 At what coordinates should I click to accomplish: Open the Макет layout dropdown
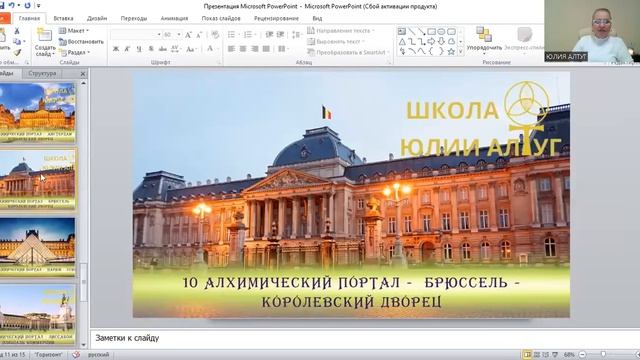pos(74,31)
